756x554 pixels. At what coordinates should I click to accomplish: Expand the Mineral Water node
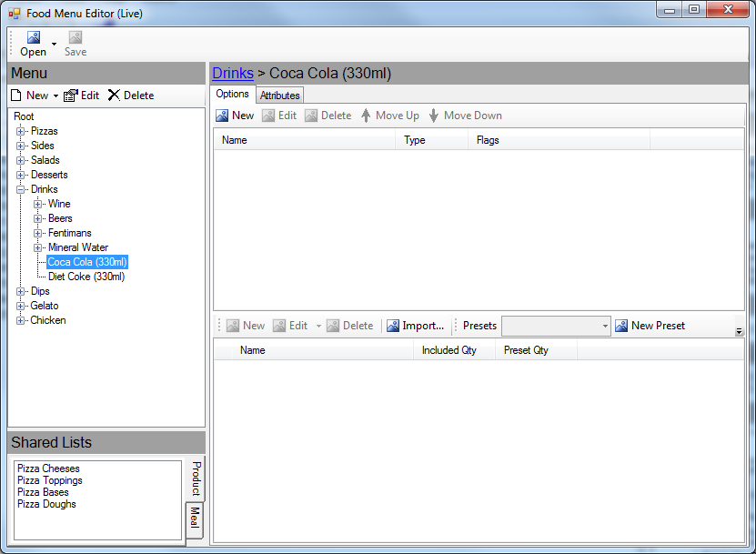38,247
